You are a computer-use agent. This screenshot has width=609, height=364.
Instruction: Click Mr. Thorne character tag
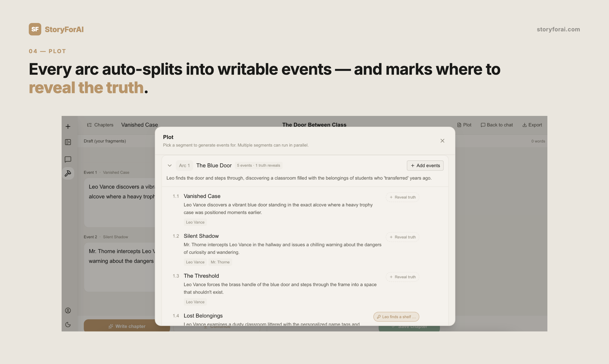pyautogui.click(x=220, y=262)
